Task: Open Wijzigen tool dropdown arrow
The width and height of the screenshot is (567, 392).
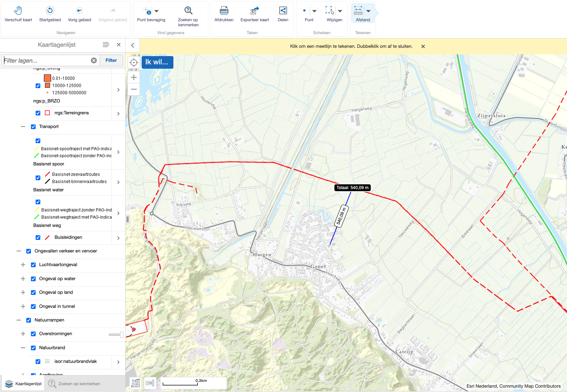Action: coord(340,11)
